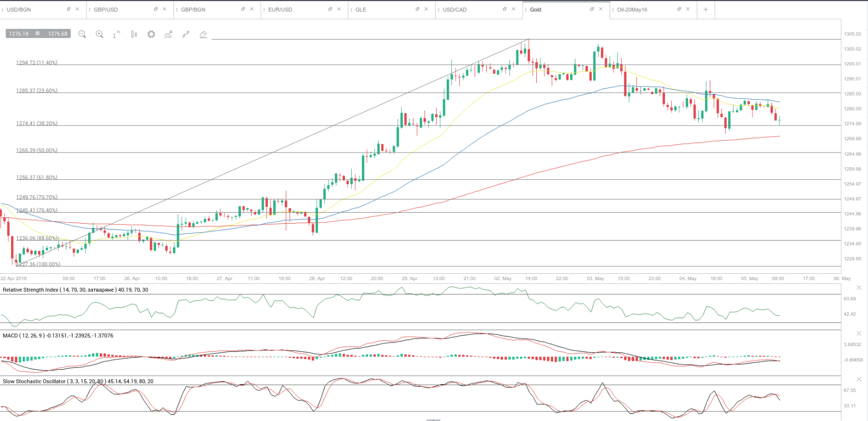Select the 38.20% Fibonacci level label
Image resolution: width=868 pixels, height=421 pixels.
pyautogui.click(x=36, y=123)
